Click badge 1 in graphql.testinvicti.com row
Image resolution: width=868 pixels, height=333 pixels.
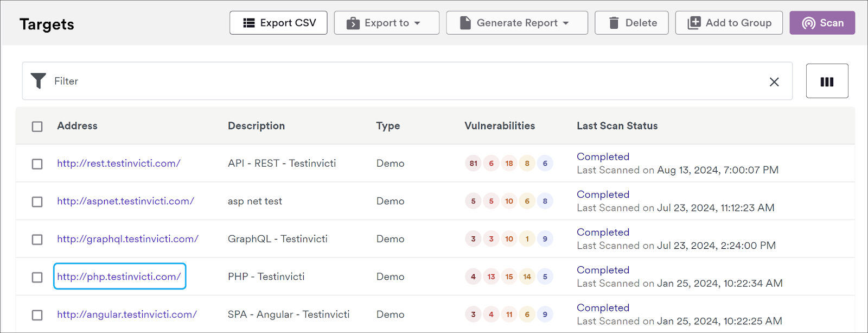(x=527, y=238)
